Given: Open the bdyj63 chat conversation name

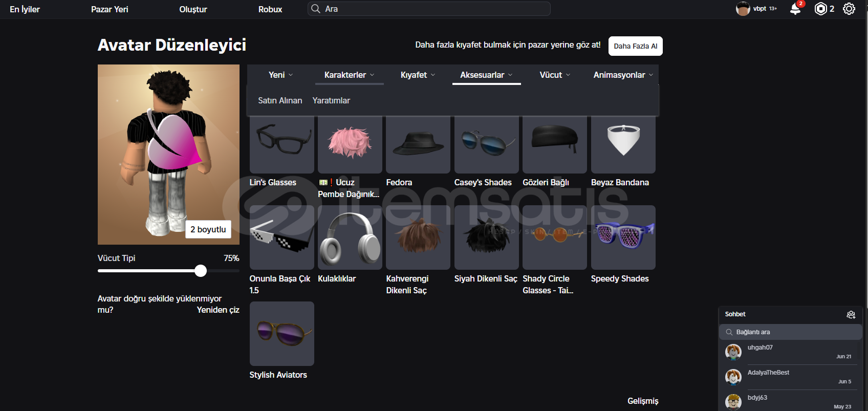Looking at the screenshot, I should pyautogui.click(x=757, y=398).
